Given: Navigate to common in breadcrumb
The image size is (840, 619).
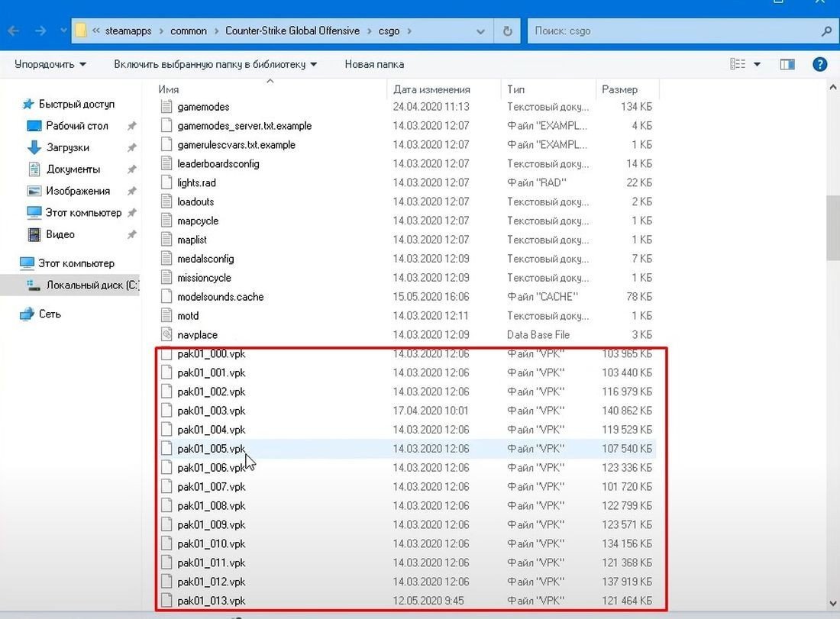Looking at the screenshot, I should pos(188,31).
